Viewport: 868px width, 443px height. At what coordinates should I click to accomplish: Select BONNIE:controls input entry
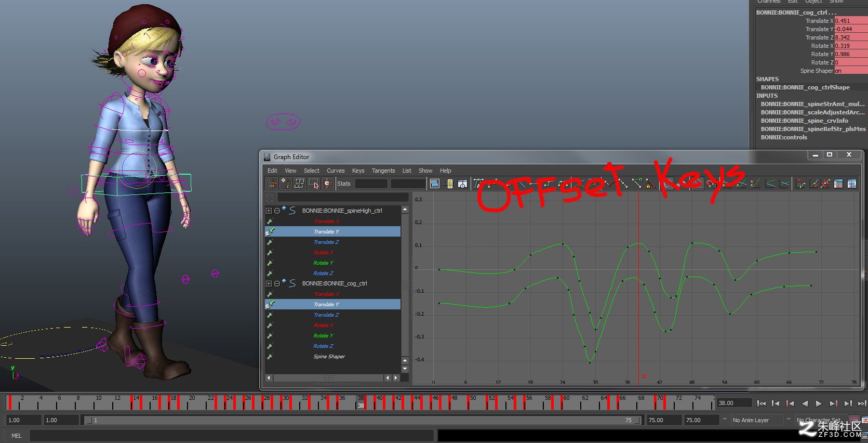pos(784,137)
